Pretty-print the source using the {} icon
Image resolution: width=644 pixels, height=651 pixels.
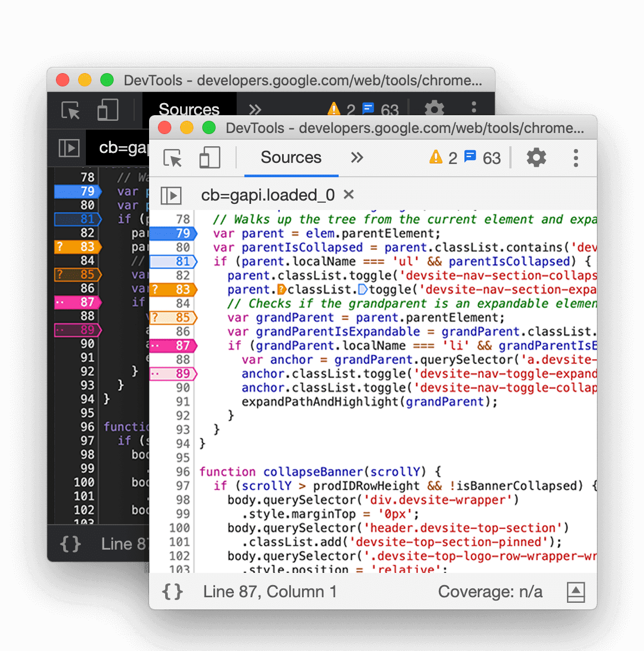tap(172, 591)
